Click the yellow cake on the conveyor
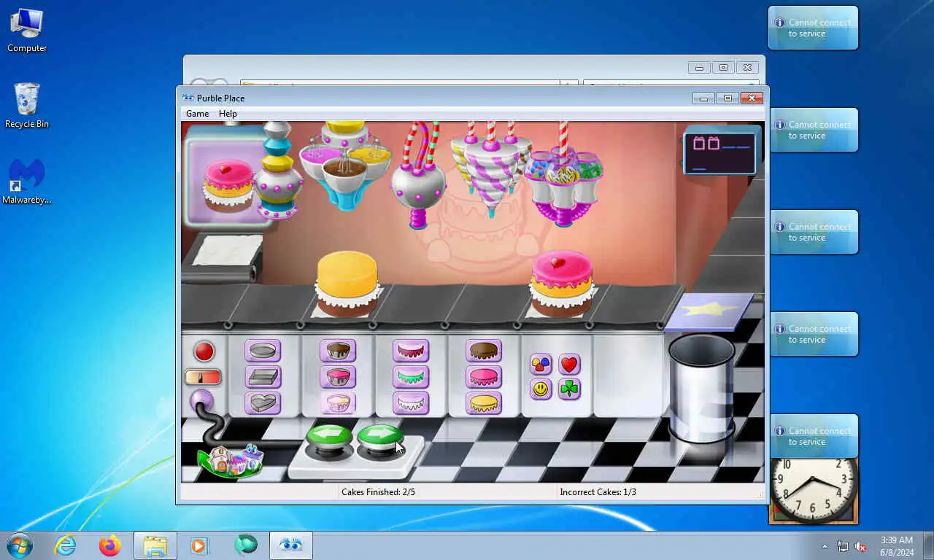Image resolution: width=934 pixels, height=560 pixels. 347,283
